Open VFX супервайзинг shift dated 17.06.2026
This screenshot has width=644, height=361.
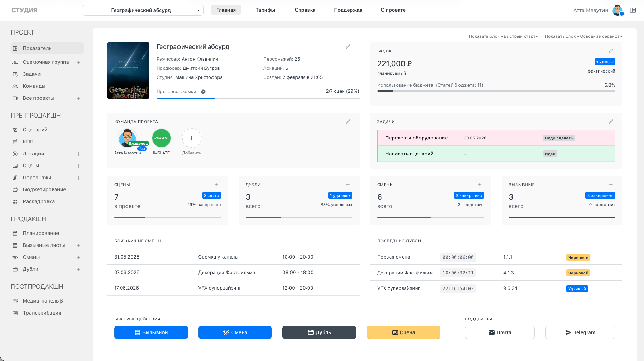233,288
